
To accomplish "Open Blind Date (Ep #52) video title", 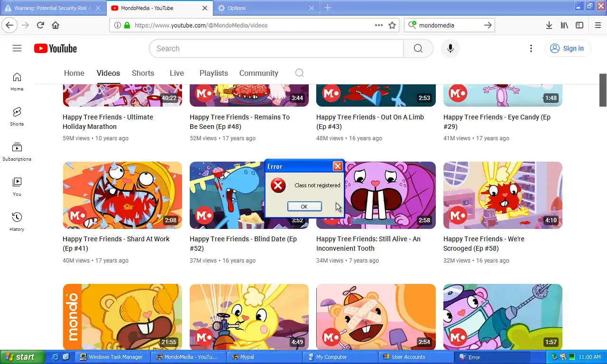I will pyautogui.click(x=243, y=244).
